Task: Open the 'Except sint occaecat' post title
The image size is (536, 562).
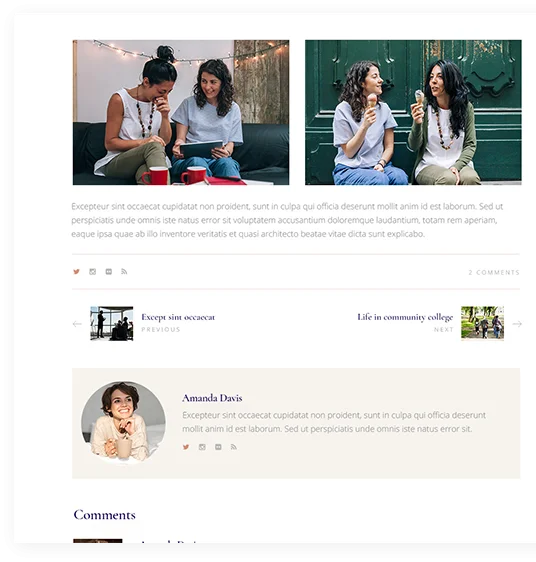Action: pos(178,317)
